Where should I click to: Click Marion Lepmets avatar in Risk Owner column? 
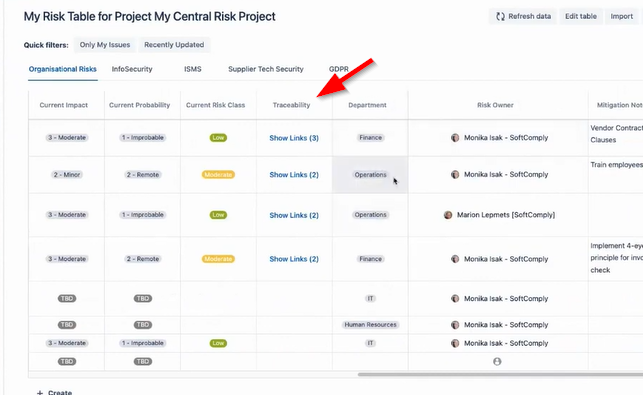(x=448, y=215)
